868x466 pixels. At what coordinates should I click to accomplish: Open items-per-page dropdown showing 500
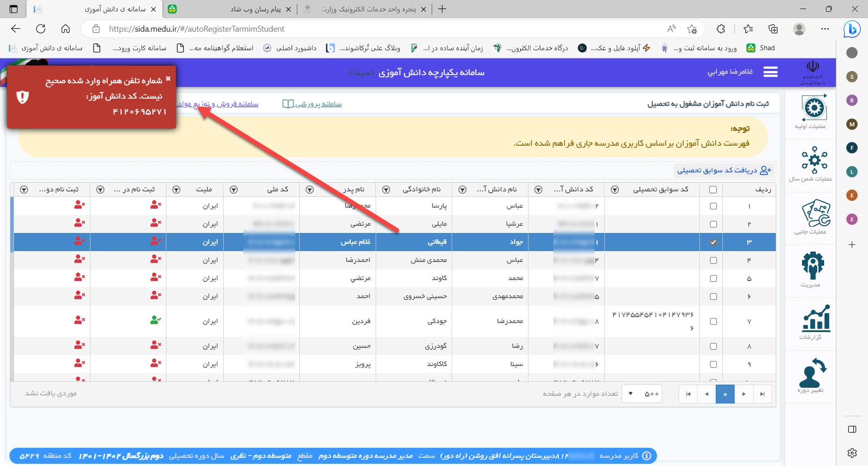642,394
